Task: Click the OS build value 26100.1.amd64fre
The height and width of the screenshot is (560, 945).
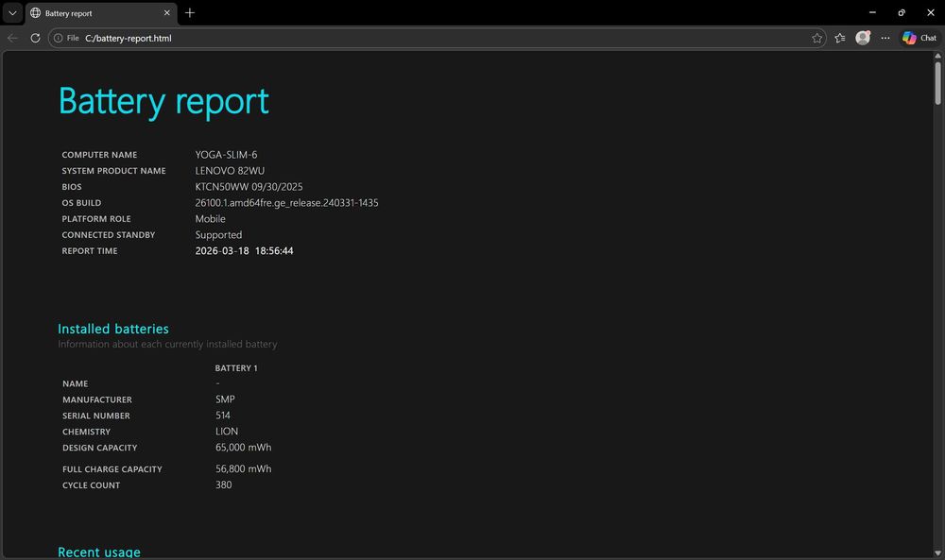Action: pyautogui.click(x=286, y=203)
